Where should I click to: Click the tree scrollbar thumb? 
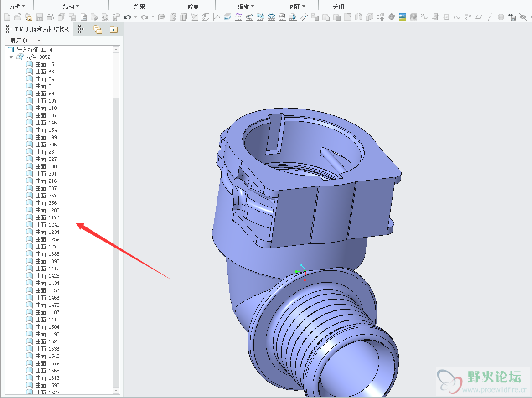point(116,75)
